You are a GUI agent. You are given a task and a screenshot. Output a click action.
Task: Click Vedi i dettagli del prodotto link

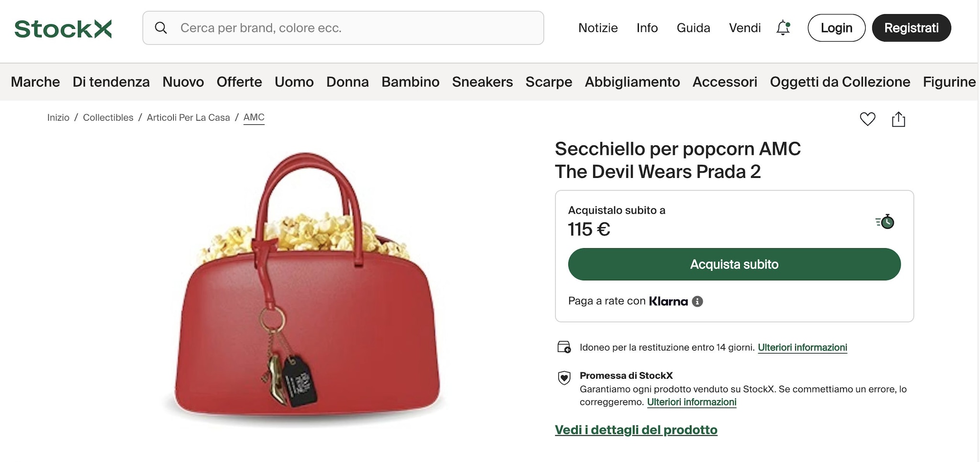636,429
